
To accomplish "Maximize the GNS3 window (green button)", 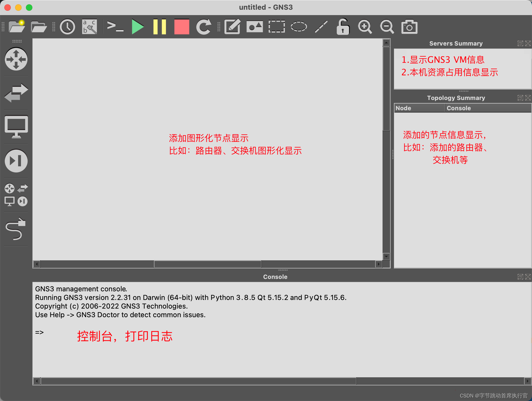I will [29, 8].
